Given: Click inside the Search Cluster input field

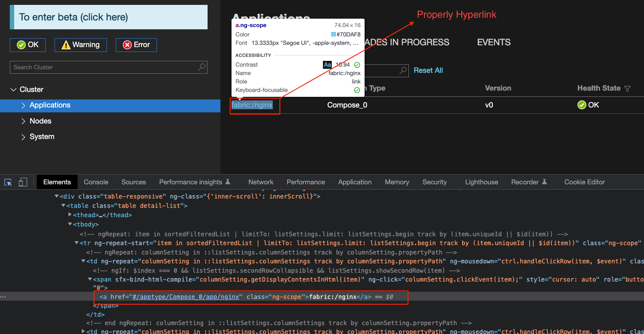Looking at the screenshot, I should click(x=89, y=67).
